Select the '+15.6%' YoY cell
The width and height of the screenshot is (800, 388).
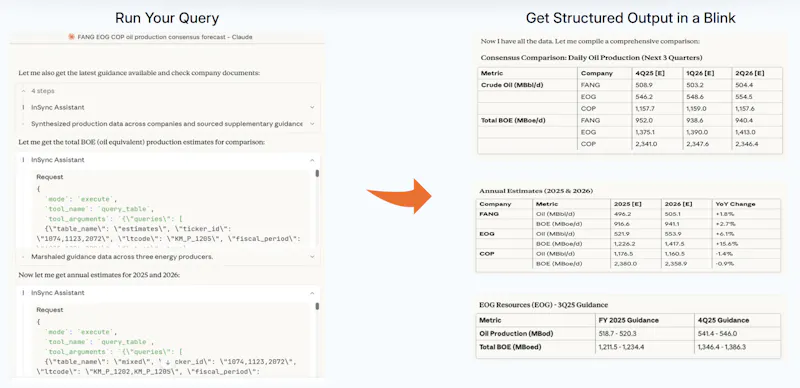pyautogui.click(x=746, y=244)
